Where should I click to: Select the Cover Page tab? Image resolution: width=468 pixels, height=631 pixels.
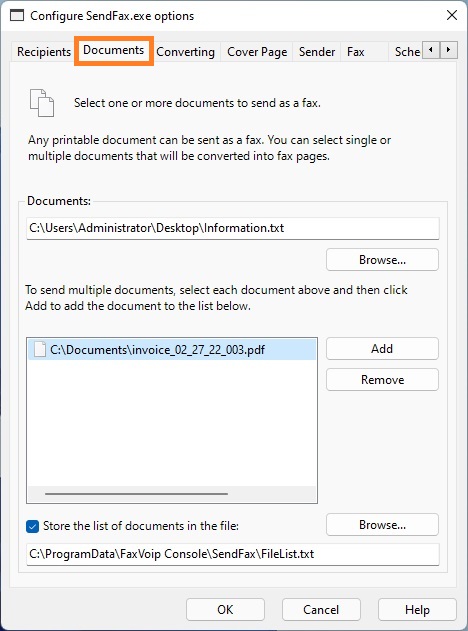pos(257,52)
